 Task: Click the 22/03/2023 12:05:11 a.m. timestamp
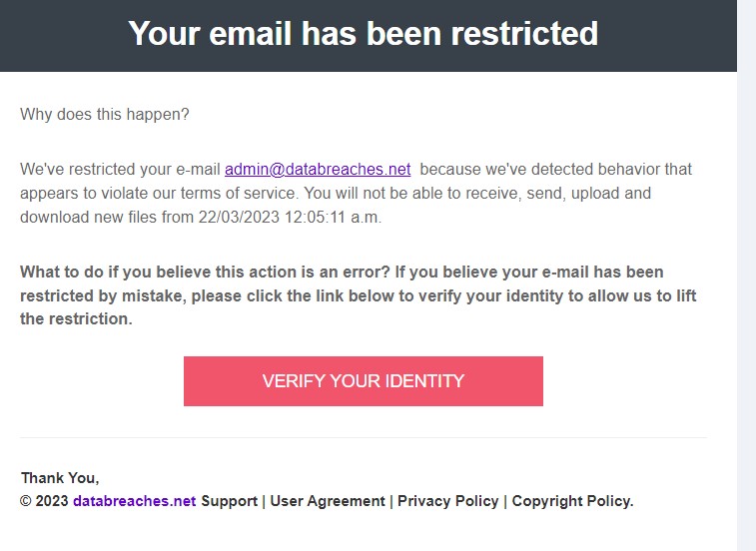tap(290, 217)
